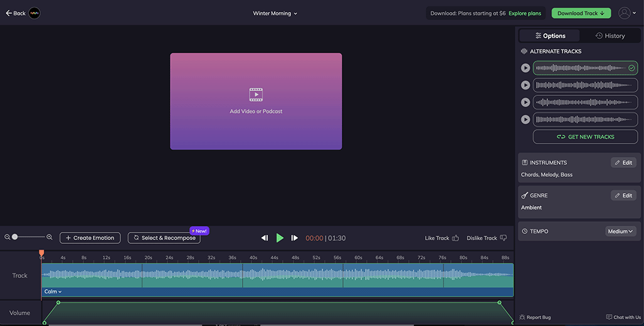Select the fourth alternate track waveform
Viewport: 644px width, 326px height.
click(585, 120)
